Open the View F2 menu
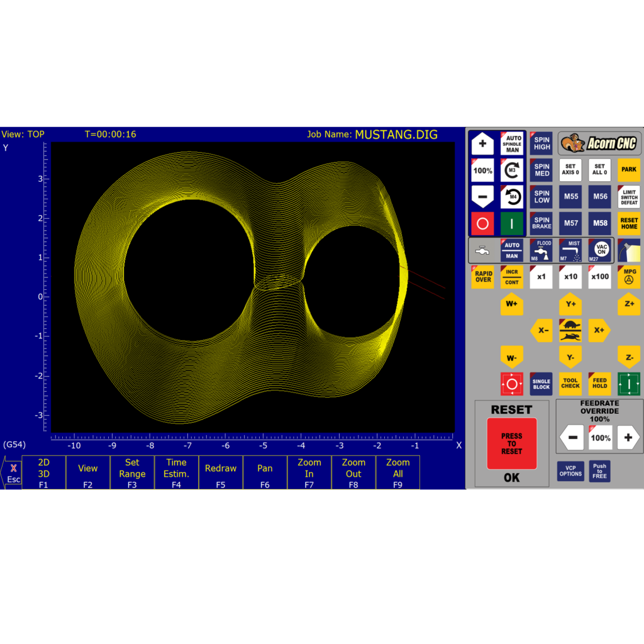 (87, 472)
